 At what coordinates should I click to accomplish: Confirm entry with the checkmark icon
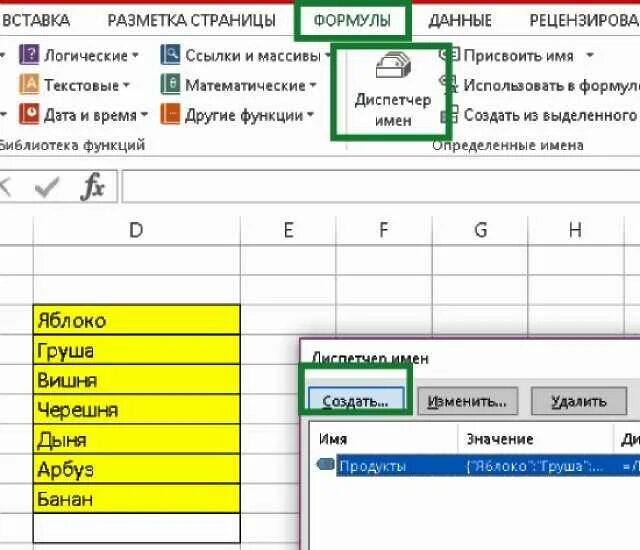tap(47, 187)
